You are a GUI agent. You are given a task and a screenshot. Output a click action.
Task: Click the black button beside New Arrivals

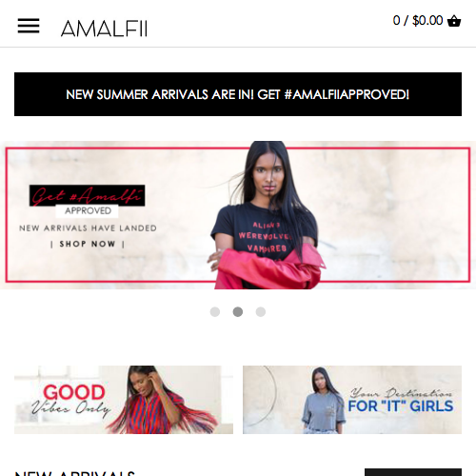click(x=413, y=472)
